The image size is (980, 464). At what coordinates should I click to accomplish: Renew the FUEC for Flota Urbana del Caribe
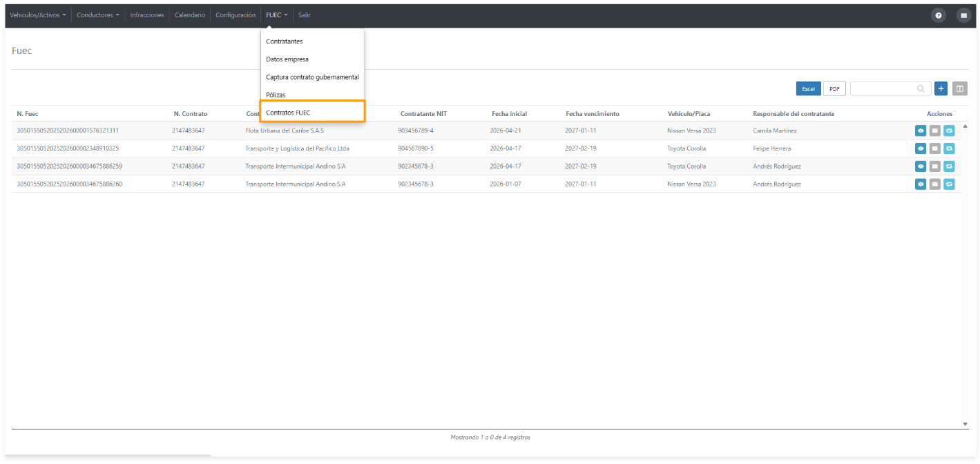click(x=949, y=130)
